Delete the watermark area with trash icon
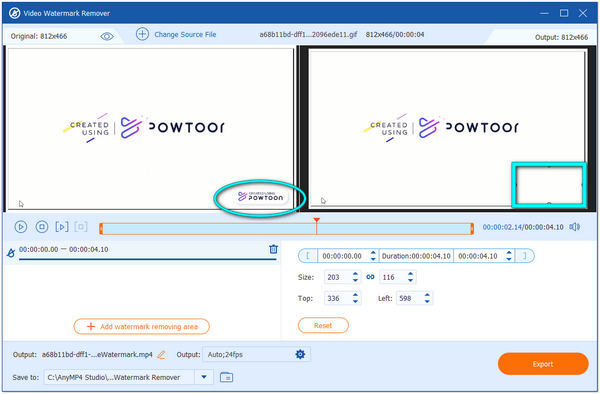 tap(273, 249)
